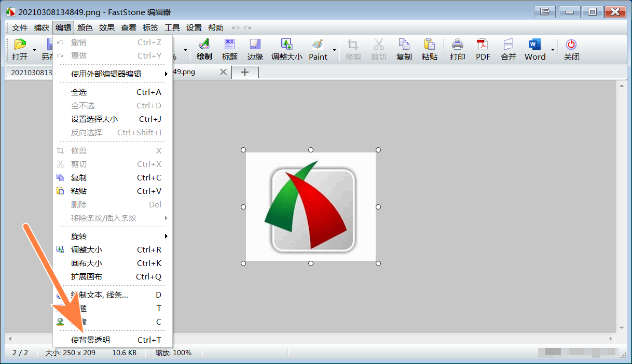Click the redo arrow in the menu bar
This screenshot has height=364, width=632.
[x=248, y=28]
